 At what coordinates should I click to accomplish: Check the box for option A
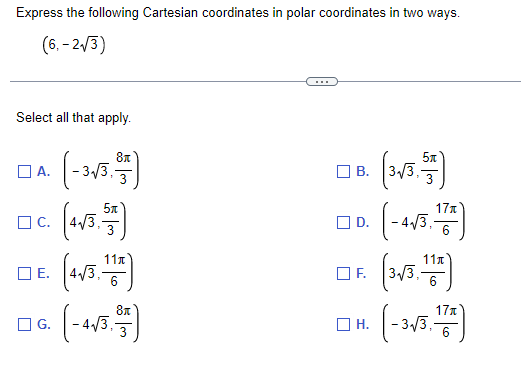(24, 172)
